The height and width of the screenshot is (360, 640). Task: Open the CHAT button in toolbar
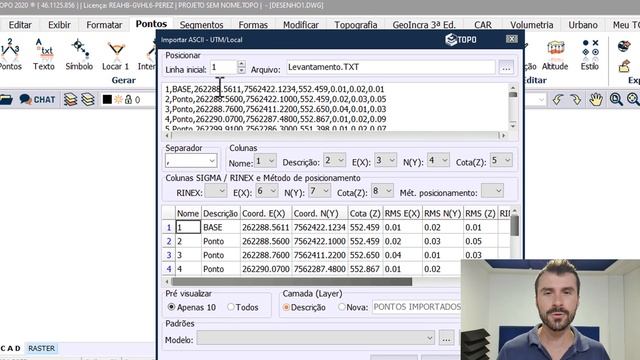37,100
